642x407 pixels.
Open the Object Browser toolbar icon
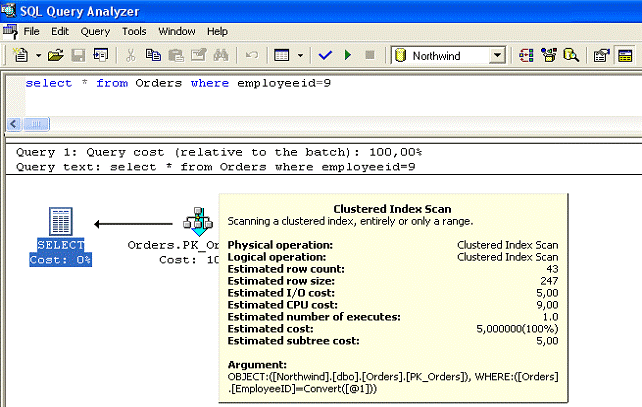coord(549,56)
